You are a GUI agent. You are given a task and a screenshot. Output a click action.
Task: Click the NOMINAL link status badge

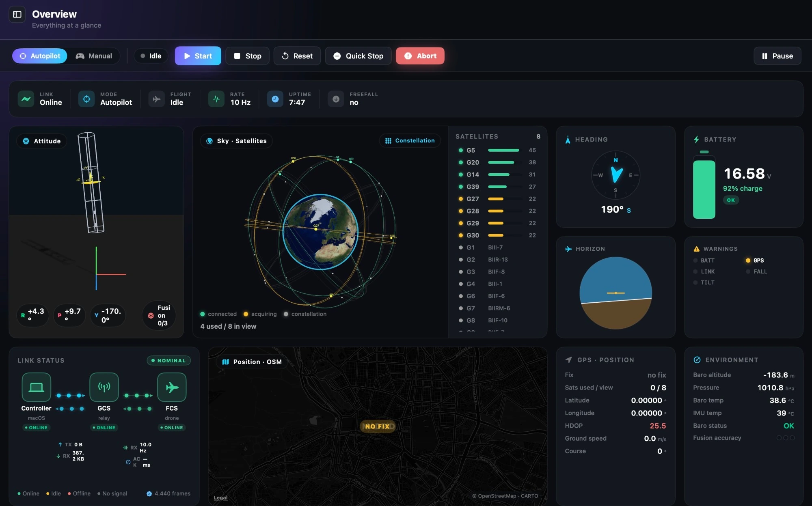[x=168, y=360]
